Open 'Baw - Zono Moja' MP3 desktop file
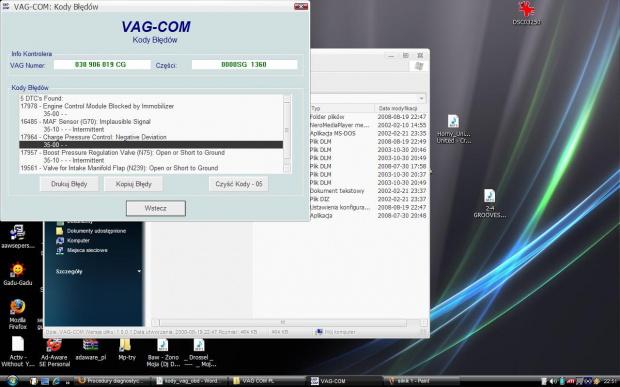620x387 pixels. 163,353
